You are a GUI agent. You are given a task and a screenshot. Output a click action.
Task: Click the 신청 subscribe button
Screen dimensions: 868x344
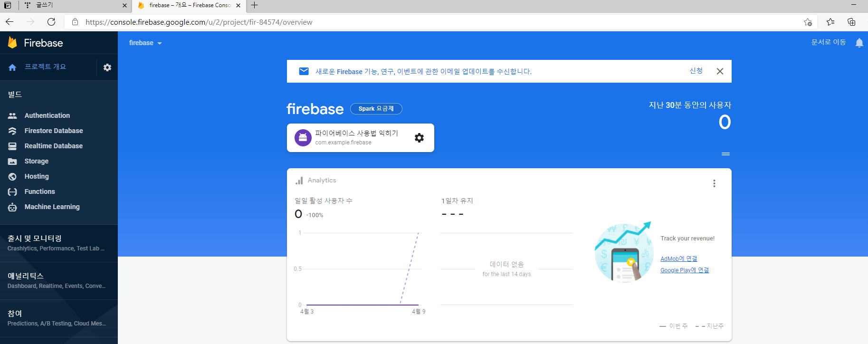tap(696, 71)
